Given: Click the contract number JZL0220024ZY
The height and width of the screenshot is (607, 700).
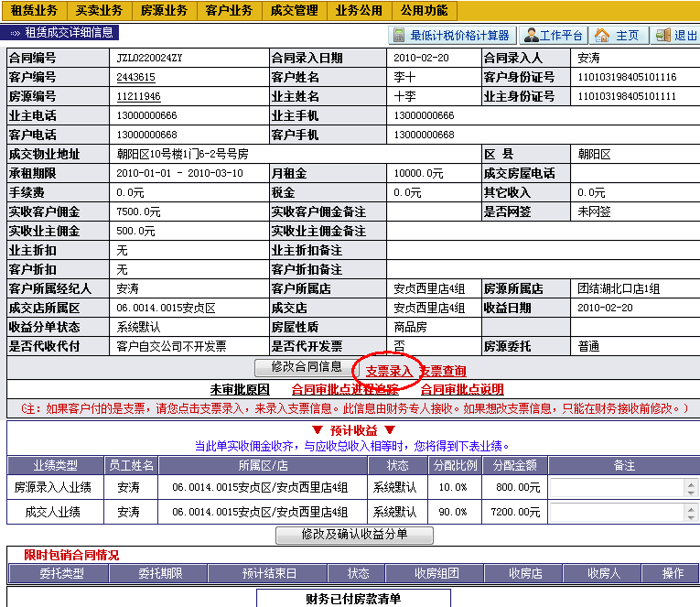Looking at the screenshot, I should tap(149, 58).
